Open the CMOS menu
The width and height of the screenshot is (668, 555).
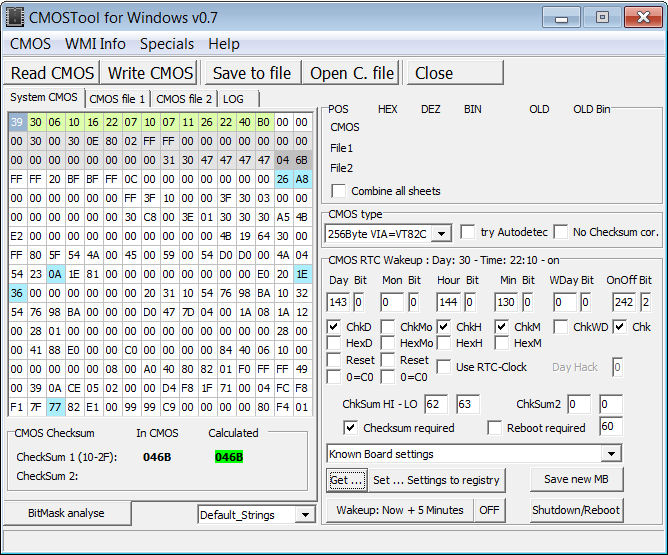coord(30,44)
